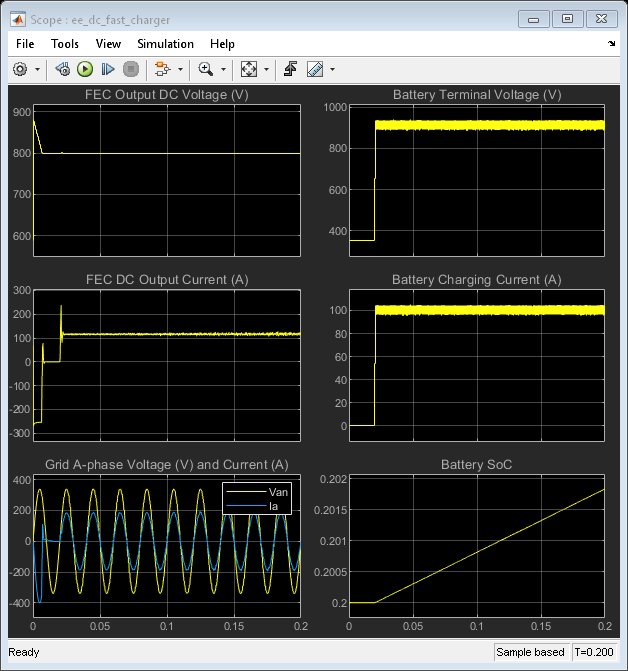Open the View menu
Screen dimensions: 628x671
point(108,44)
